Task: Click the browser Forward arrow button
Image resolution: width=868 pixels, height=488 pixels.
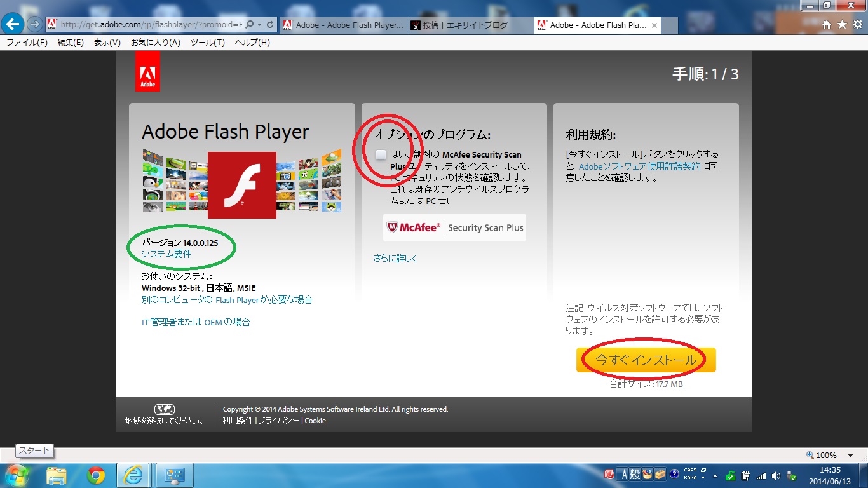Action: [x=35, y=24]
